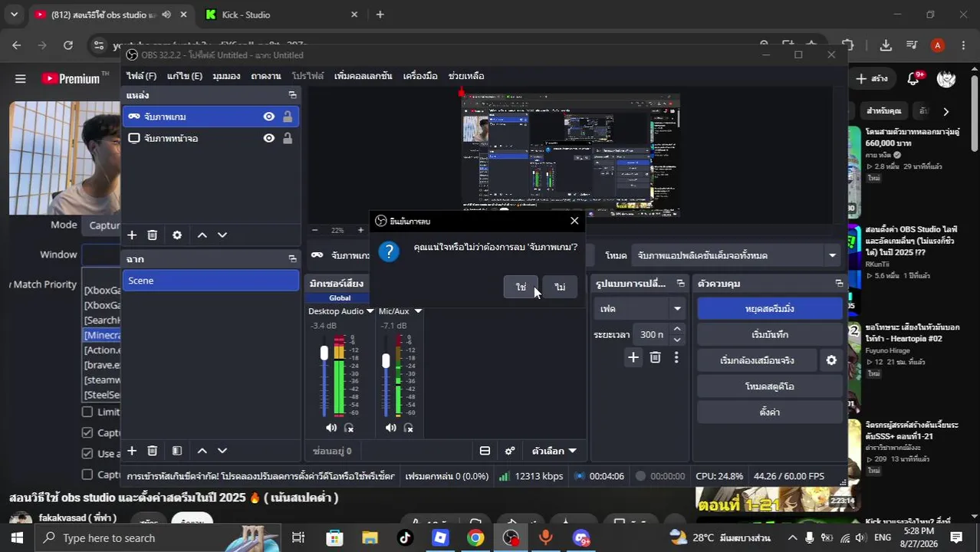Move source down in Sources panel
This screenshot has width=980, height=552.
(222, 235)
